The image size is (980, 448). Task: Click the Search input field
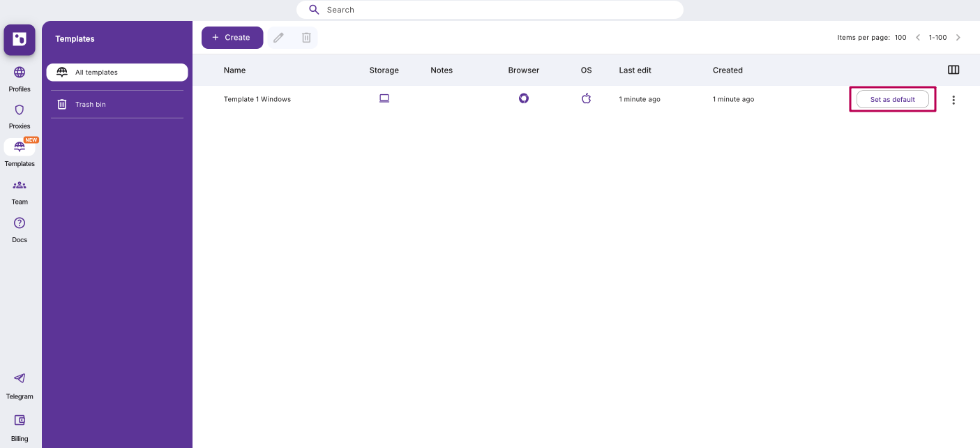[490, 10]
